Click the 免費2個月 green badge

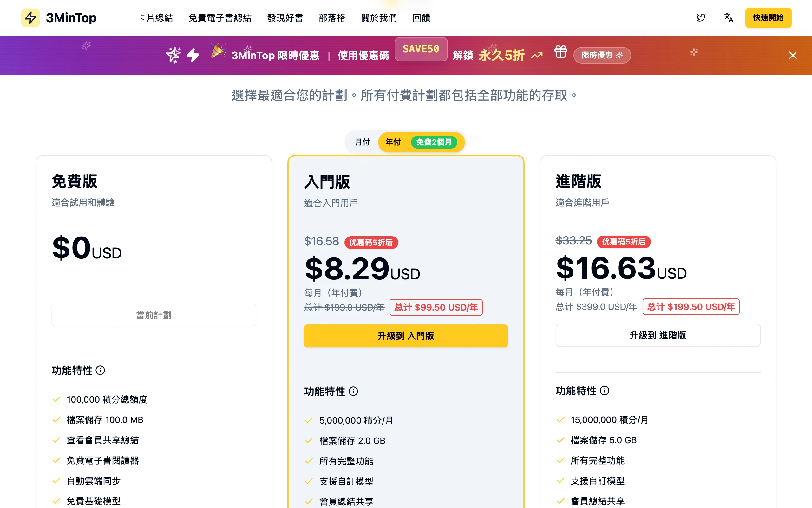tap(434, 142)
